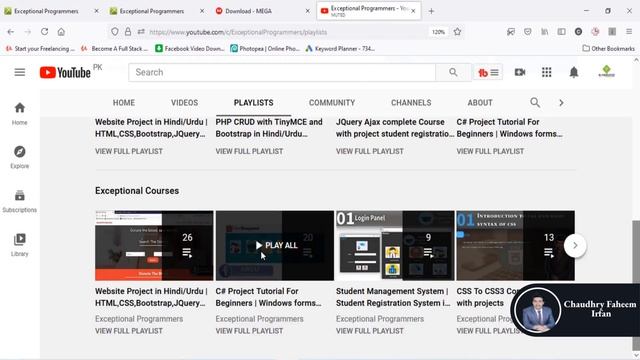The image size is (640, 360).
Task: Open Photopea bookmark
Action: tap(265, 49)
